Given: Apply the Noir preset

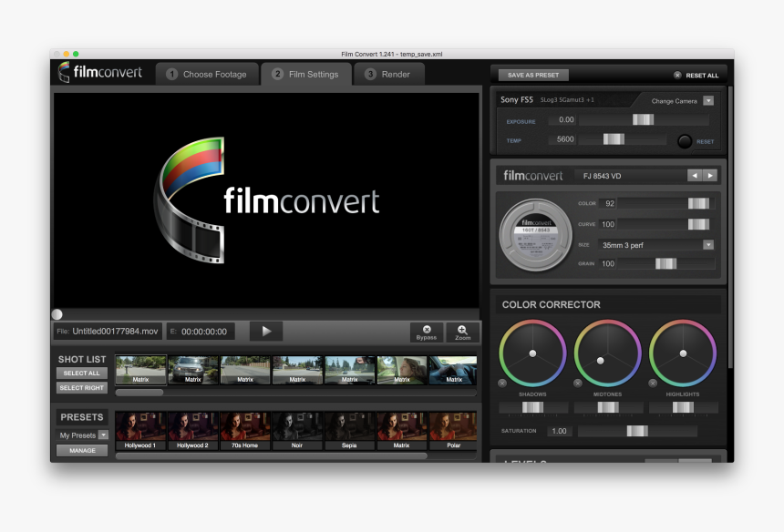Looking at the screenshot, I should click(x=297, y=431).
